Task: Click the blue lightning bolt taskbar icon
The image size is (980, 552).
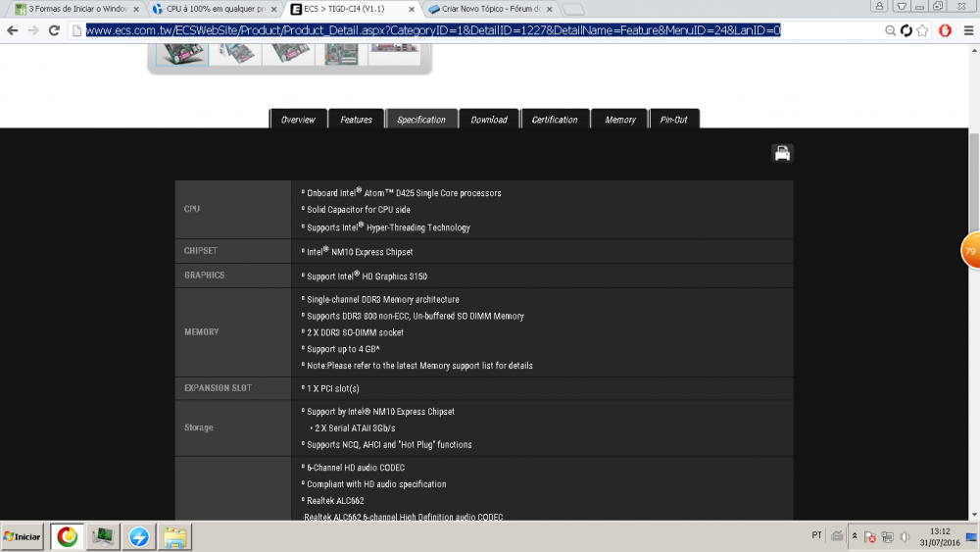Action: pos(139,536)
